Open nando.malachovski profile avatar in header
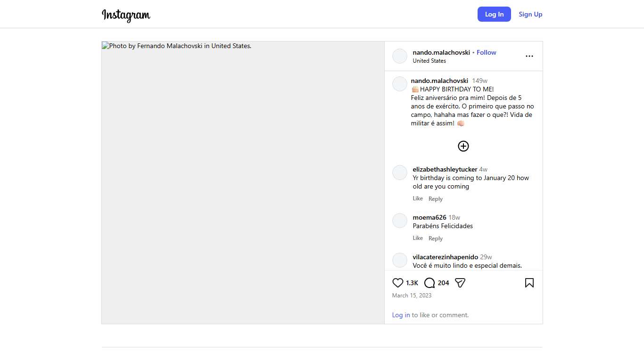644x362 pixels. point(400,56)
